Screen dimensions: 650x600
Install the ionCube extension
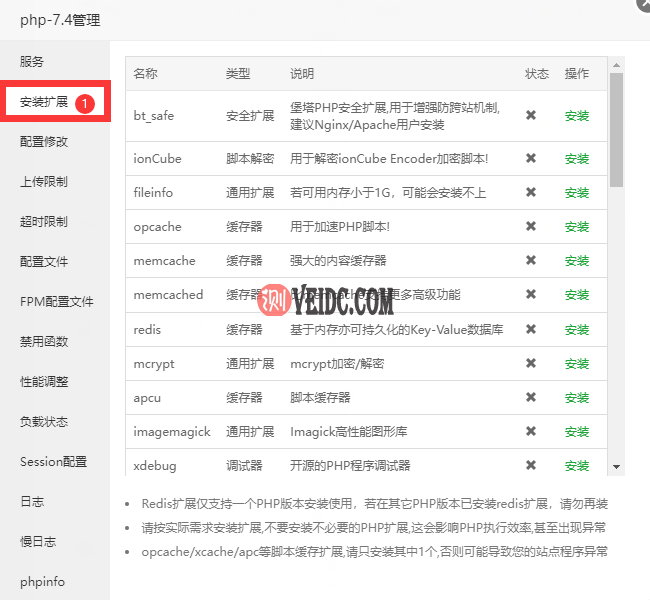click(577, 158)
